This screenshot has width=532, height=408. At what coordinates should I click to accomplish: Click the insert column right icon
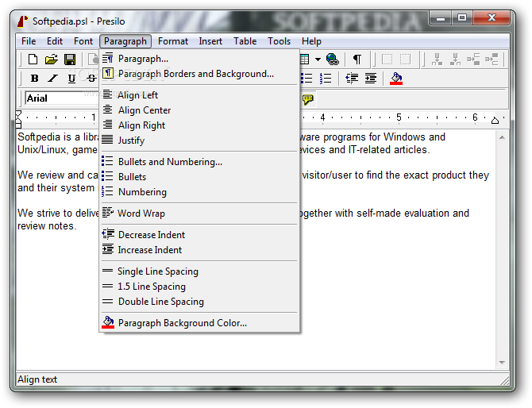tap(492, 60)
